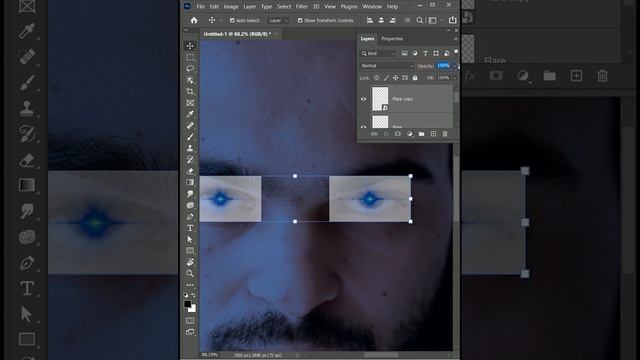The image size is (640, 360).
Task: Create a new group folder icon
Action: [421, 134]
